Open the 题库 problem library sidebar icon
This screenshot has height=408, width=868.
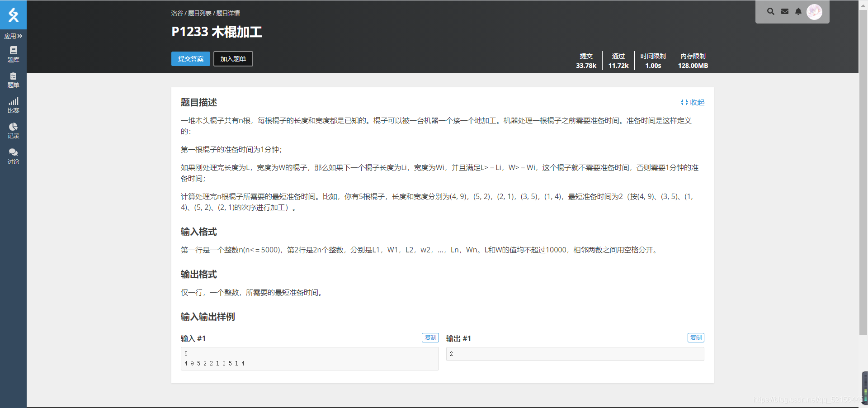point(13,54)
